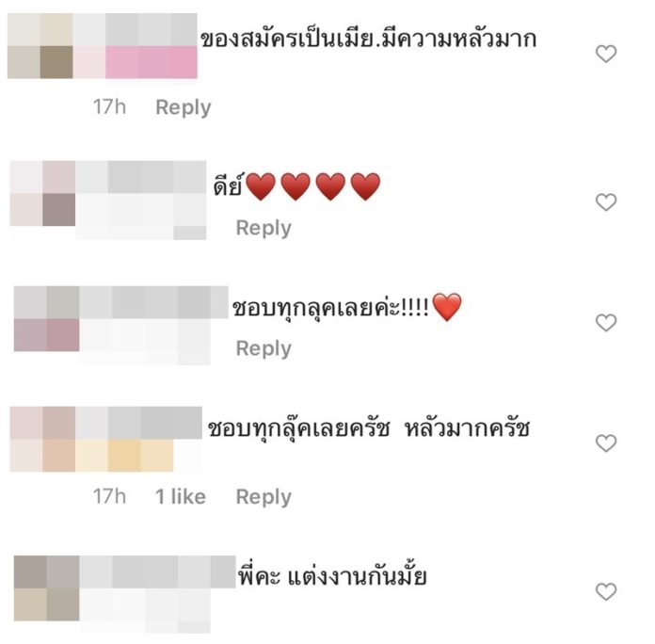This screenshot has width=655, height=644.
Task: Heart the ชอบทุกลุ๊คเลยครัช comment
Action: (606, 443)
